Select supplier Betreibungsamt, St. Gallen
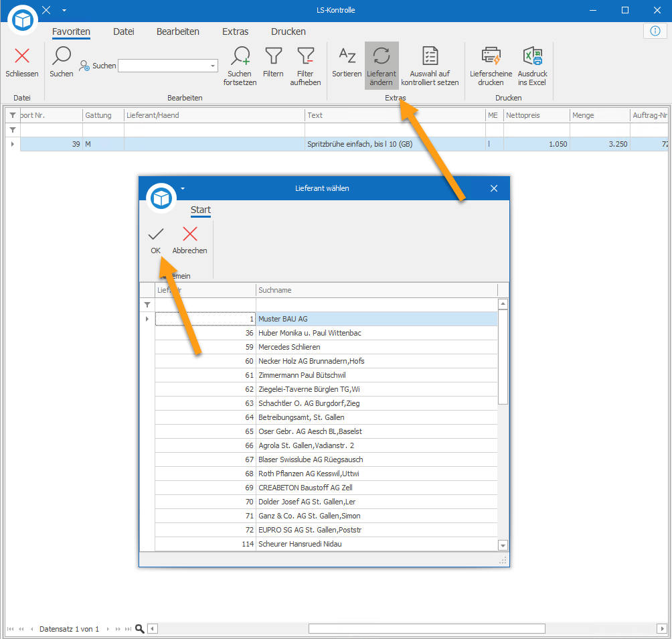 [326, 417]
